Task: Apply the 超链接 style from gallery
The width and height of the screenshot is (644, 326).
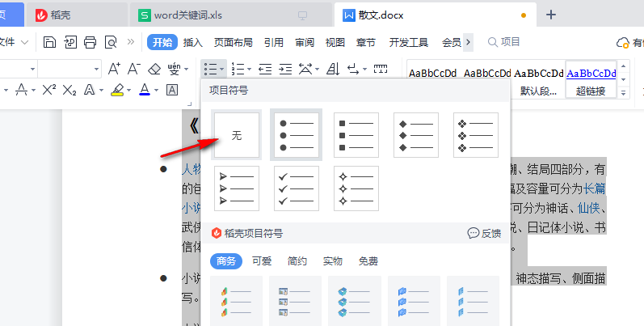Action: (591, 91)
